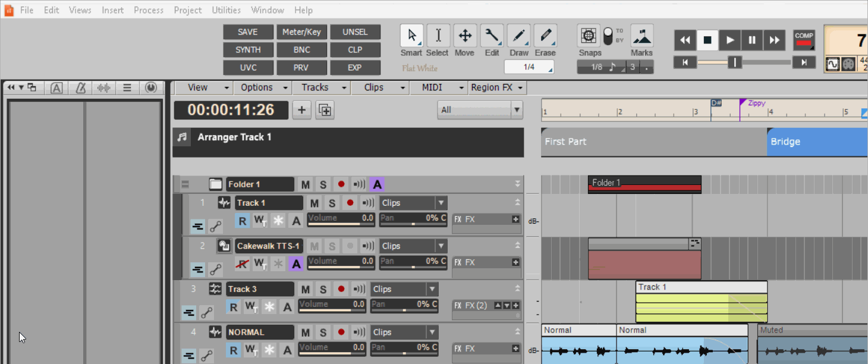Enable automation write on Track 3
Viewport: 868px width, 364px height.
[x=251, y=307]
